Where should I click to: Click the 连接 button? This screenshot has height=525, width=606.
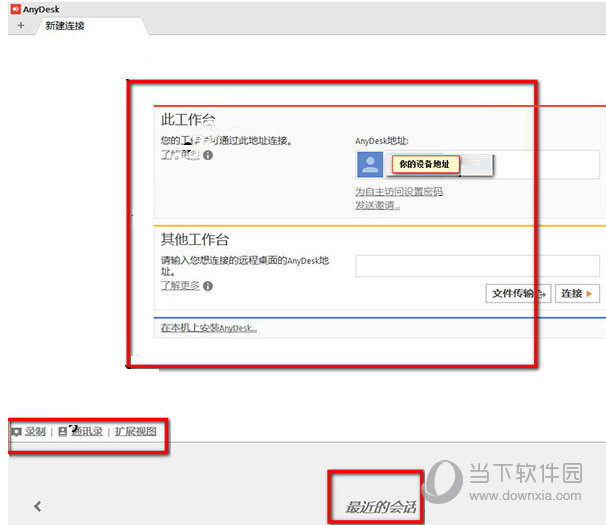577,294
